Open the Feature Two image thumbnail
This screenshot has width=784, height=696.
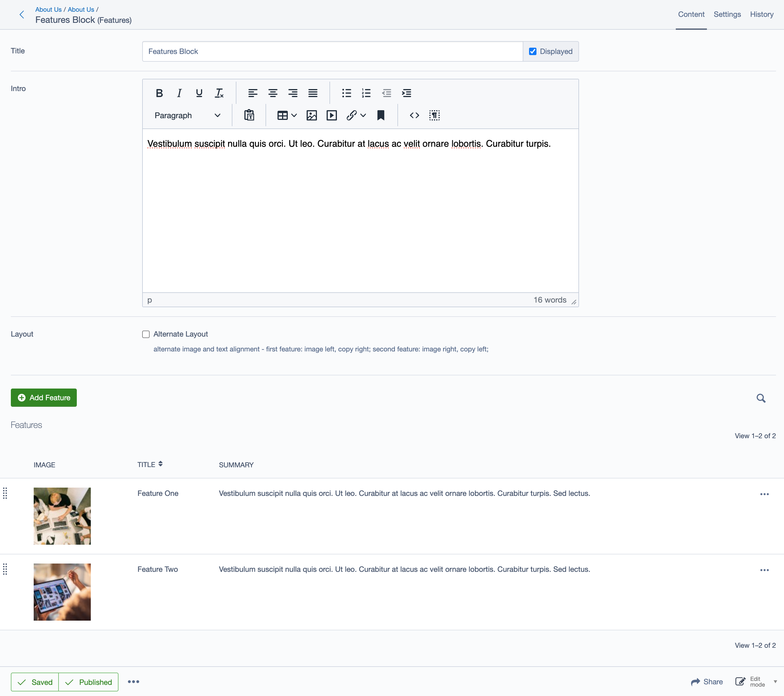pos(62,592)
